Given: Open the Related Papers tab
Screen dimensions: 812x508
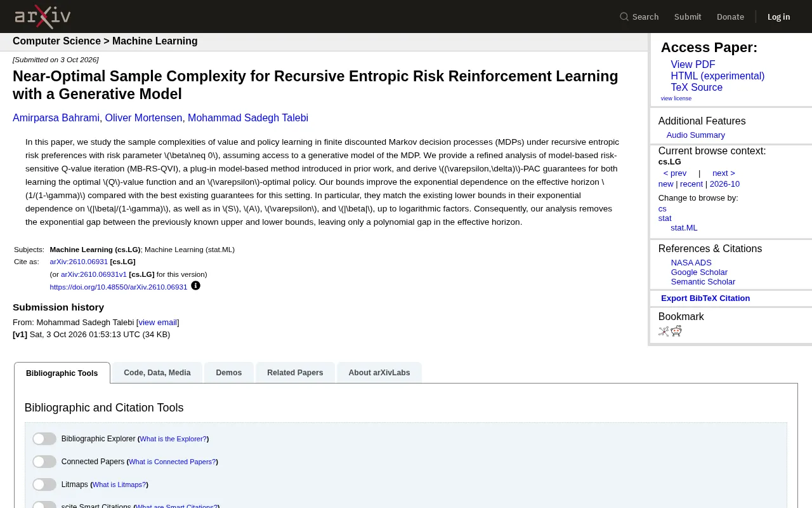Looking at the screenshot, I should coord(295,373).
